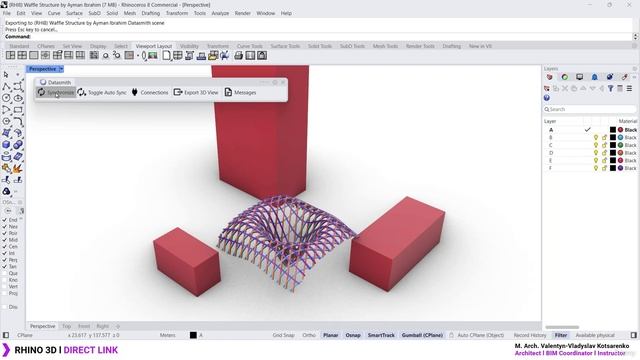Select the 4 Viewports layout icon

tap(22, 55)
